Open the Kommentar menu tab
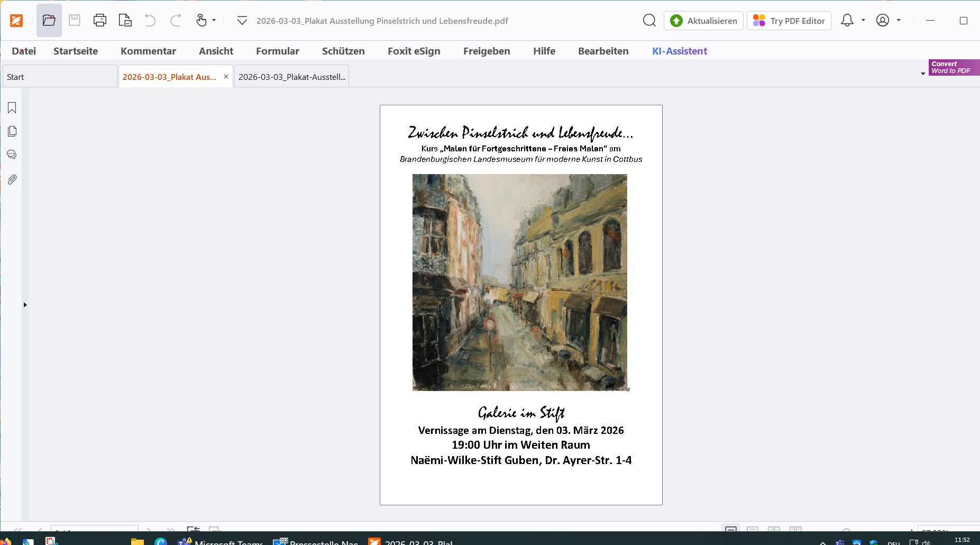 (x=148, y=51)
